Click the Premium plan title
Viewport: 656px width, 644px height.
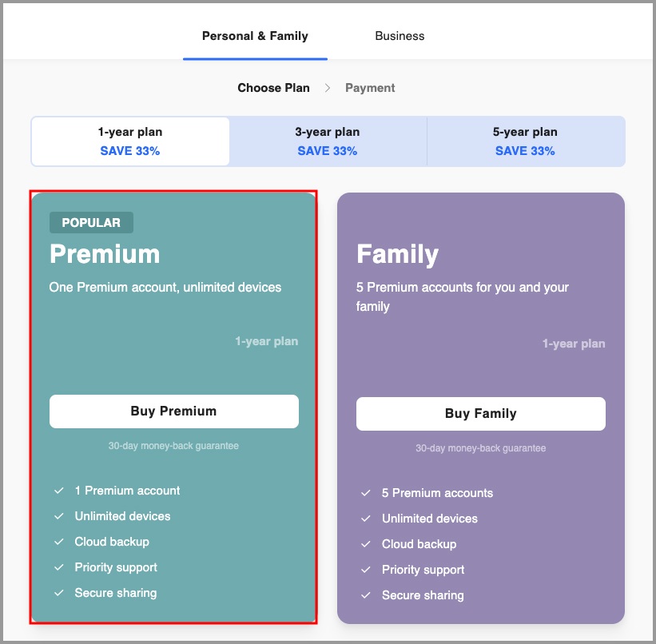[105, 254]
